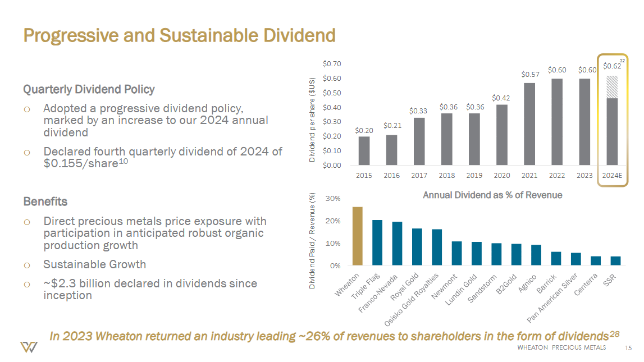644x362 pixels.
Task: Click the 'Direct precious metals price exposure' bullet
Action: click(x=155, y=233)
